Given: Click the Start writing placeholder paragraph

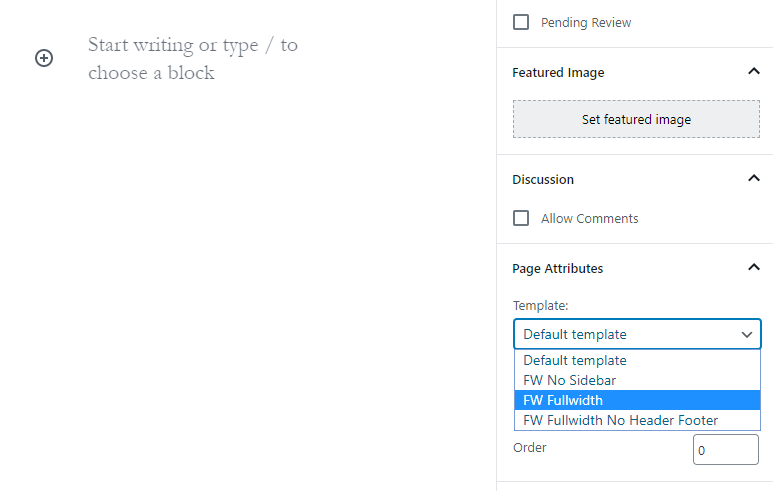Looking at the screenshot, I should pos(193,59).
